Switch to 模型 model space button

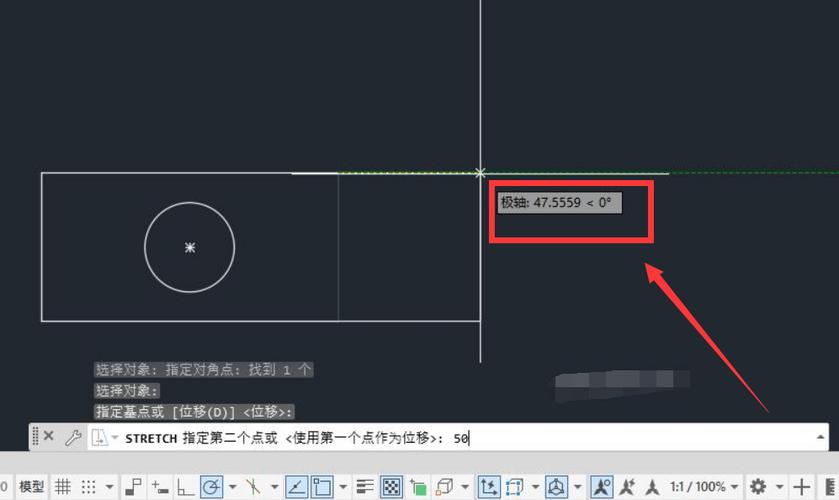pos(31,487)
